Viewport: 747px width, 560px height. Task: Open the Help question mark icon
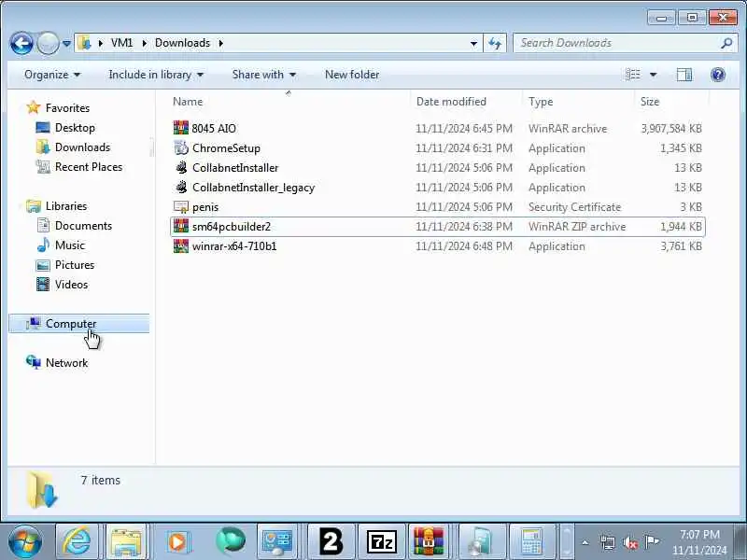tap(717, 75)
